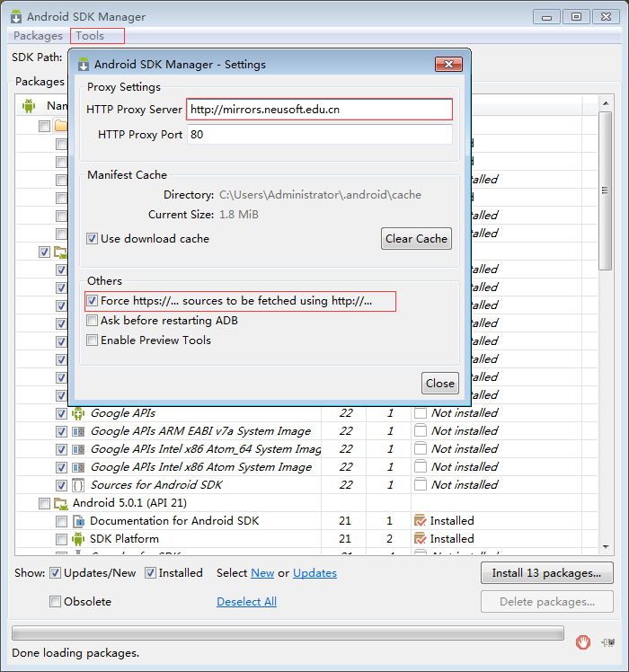Click the red stop hand icon

582,642
